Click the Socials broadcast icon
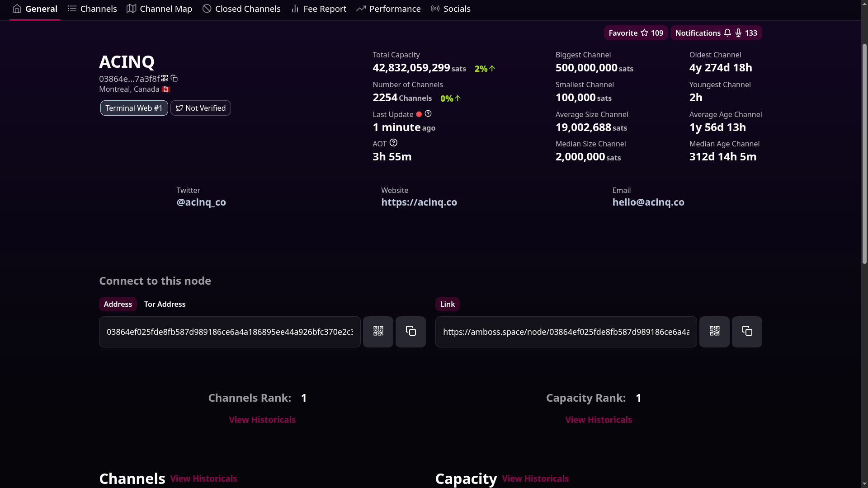Image resolution: width=868 pixels, height=488 pixels. pyautogui.click(x=435, y=9)
